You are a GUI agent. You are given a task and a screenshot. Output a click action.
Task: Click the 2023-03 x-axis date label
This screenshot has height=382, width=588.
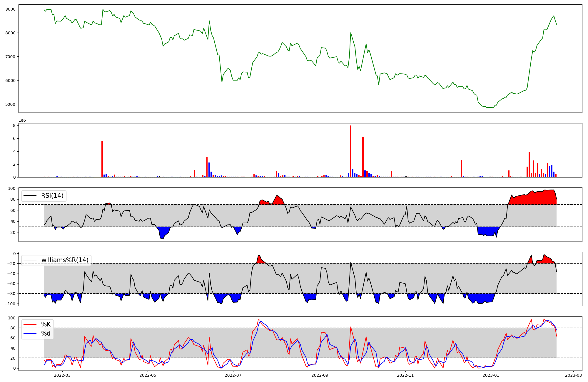(x=573, y=375)
